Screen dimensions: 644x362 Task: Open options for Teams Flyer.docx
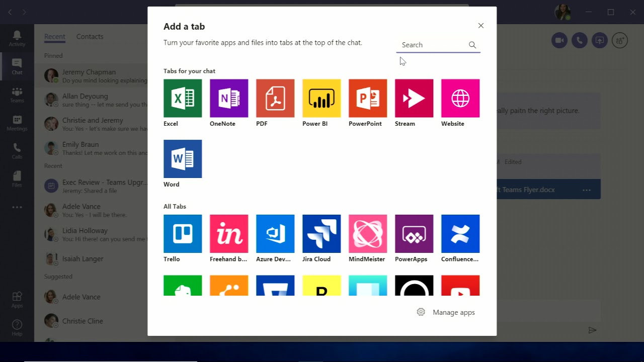tap(587, 190)
